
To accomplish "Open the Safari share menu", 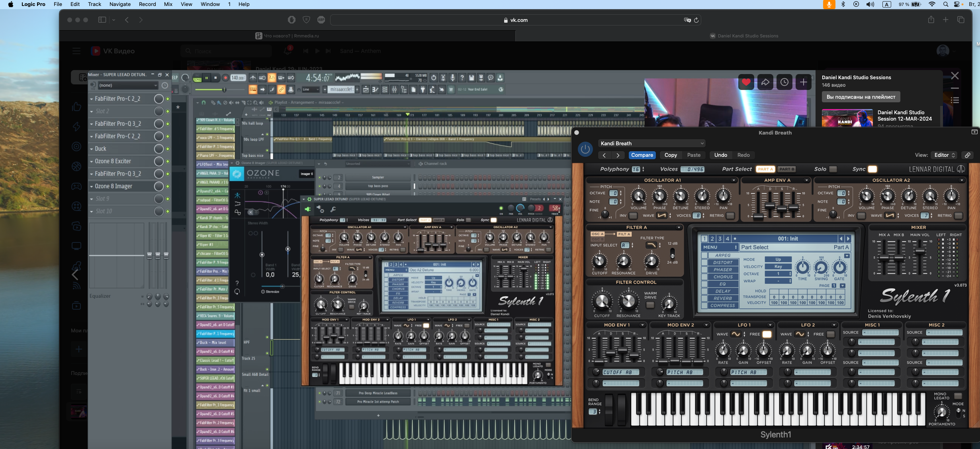I will [931, 20].
